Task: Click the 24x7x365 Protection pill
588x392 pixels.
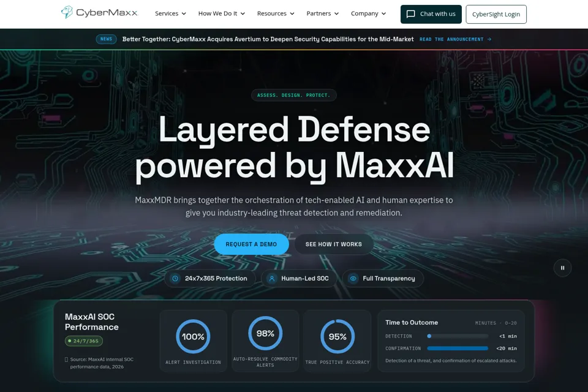Action: pyautogui.click(x=210, y=278)
